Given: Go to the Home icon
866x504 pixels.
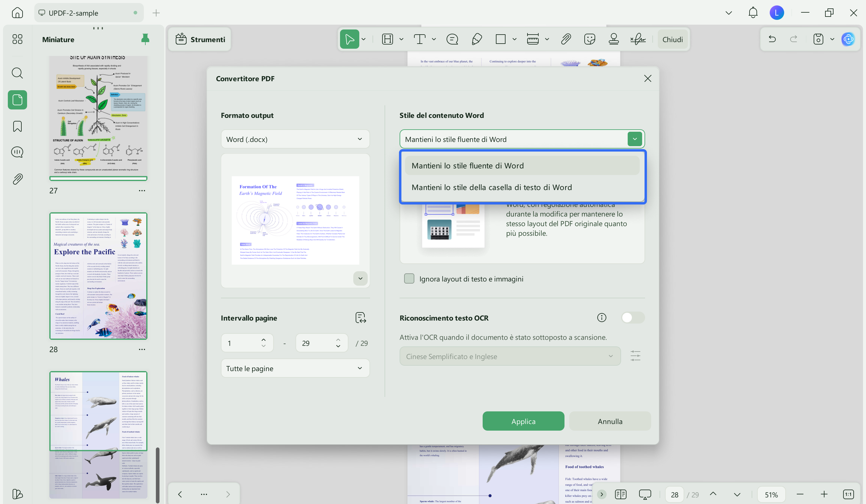Looking at the screenshot, I should 17,13.
